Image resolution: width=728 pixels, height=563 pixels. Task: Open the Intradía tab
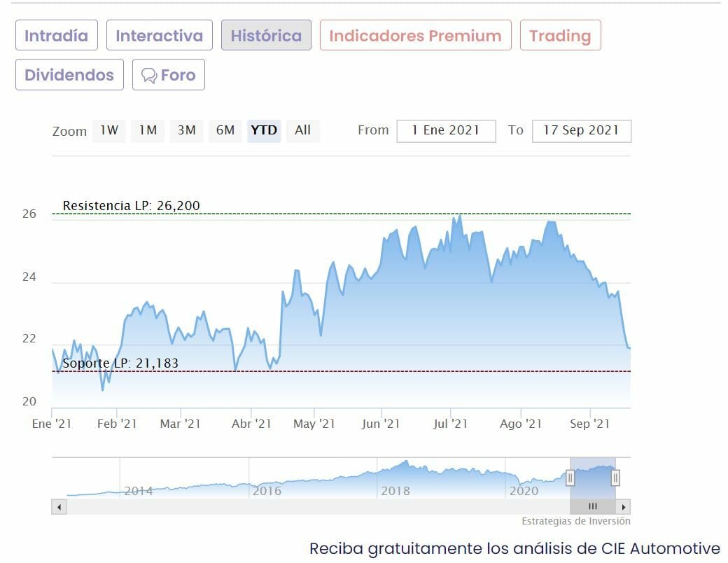[57, 36]
